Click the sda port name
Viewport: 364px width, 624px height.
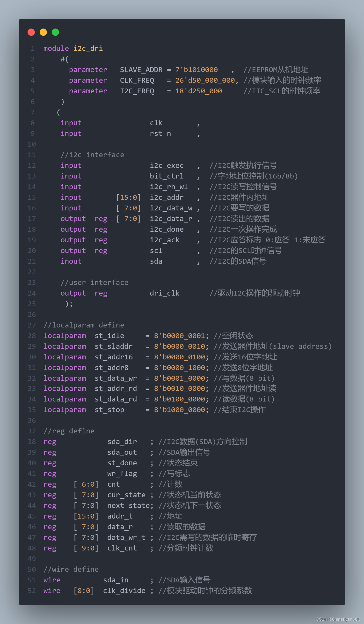tap(156, 261)
